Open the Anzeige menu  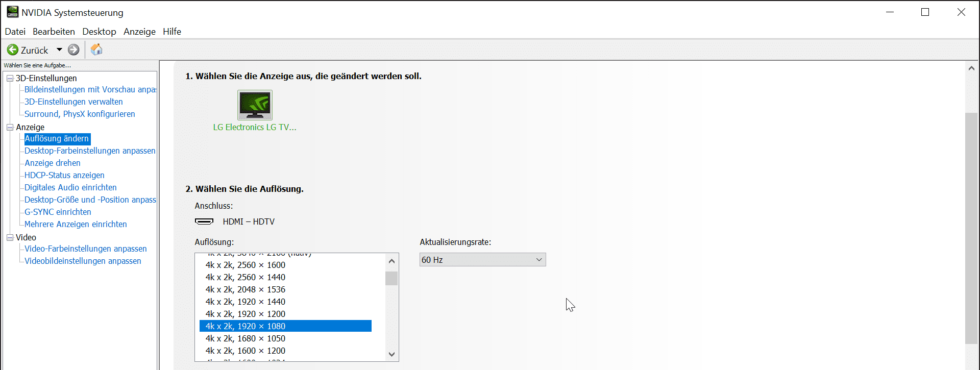pos(139,32)
